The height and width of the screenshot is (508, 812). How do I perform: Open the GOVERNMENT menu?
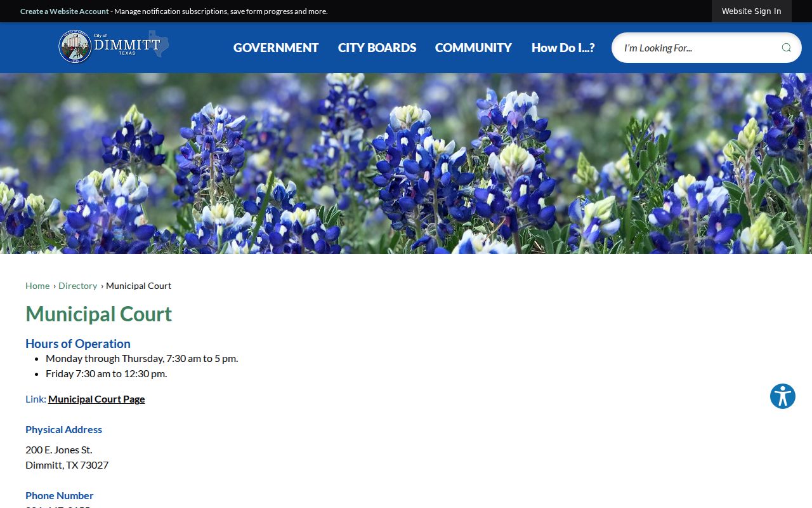(x=276, y=48)
